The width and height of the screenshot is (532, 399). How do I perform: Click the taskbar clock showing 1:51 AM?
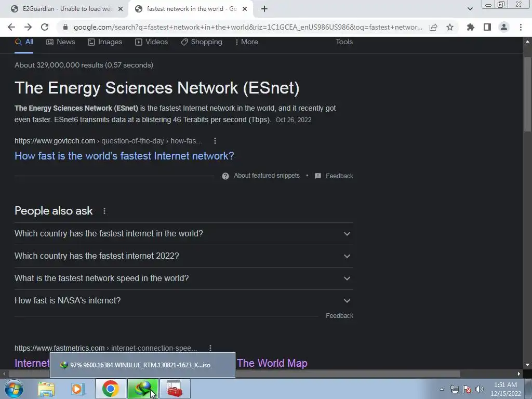pyautogui.click(x=506, y=389)
